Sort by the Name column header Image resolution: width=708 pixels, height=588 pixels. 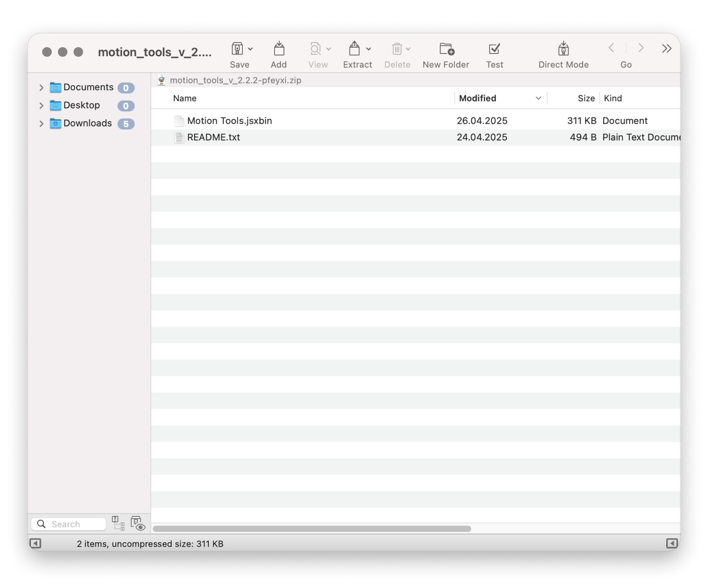(x=185, y=98)
